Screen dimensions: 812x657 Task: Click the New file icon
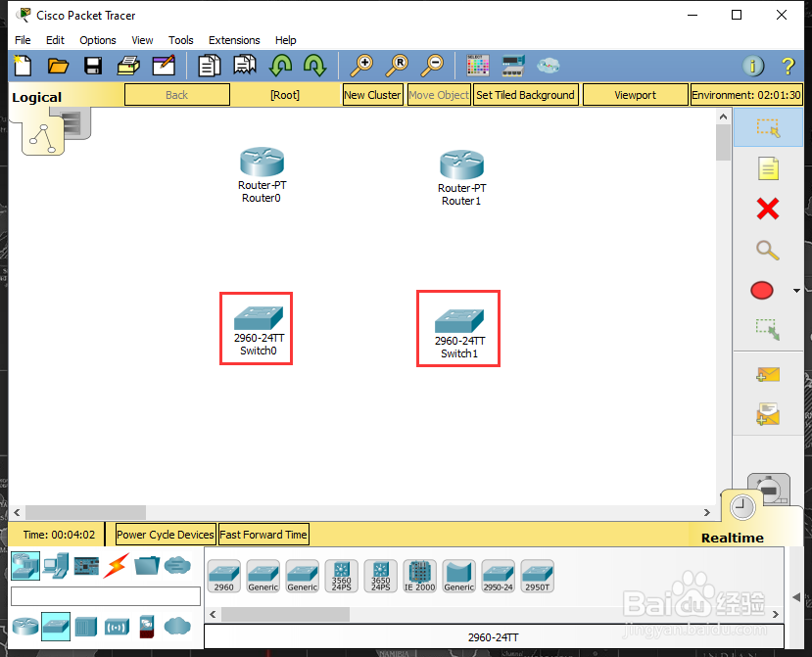pyautogui.click(x=23, y=66)
